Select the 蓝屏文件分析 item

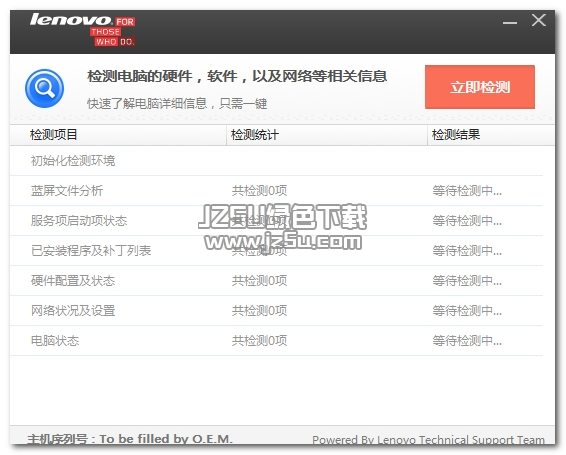[x=67, y=191]
